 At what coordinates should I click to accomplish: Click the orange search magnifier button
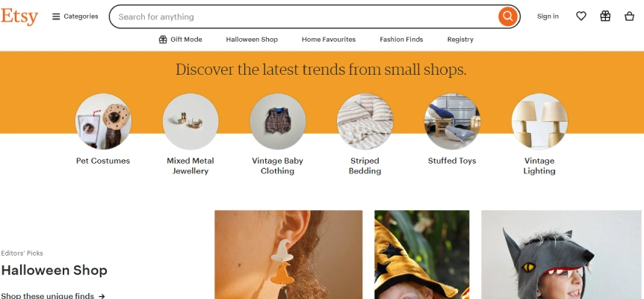(x=508, y=16)
